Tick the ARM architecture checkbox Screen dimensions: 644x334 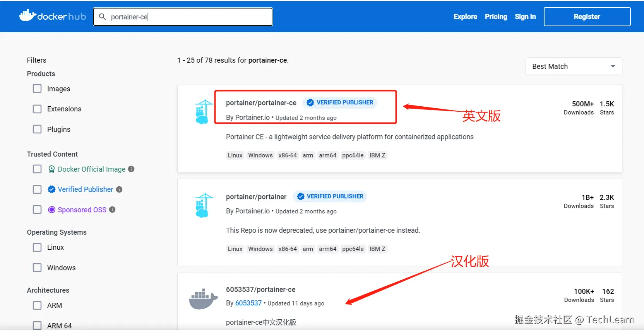coord(37,305)
